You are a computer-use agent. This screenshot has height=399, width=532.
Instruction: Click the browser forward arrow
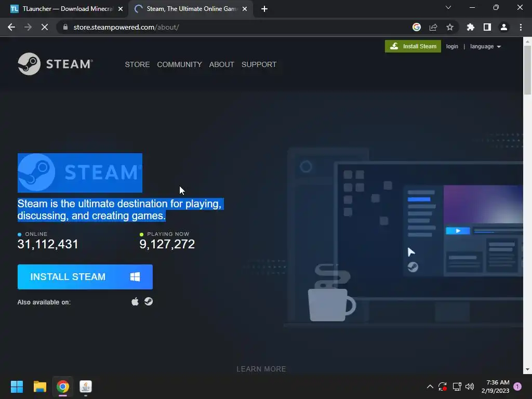pos(28,27)
